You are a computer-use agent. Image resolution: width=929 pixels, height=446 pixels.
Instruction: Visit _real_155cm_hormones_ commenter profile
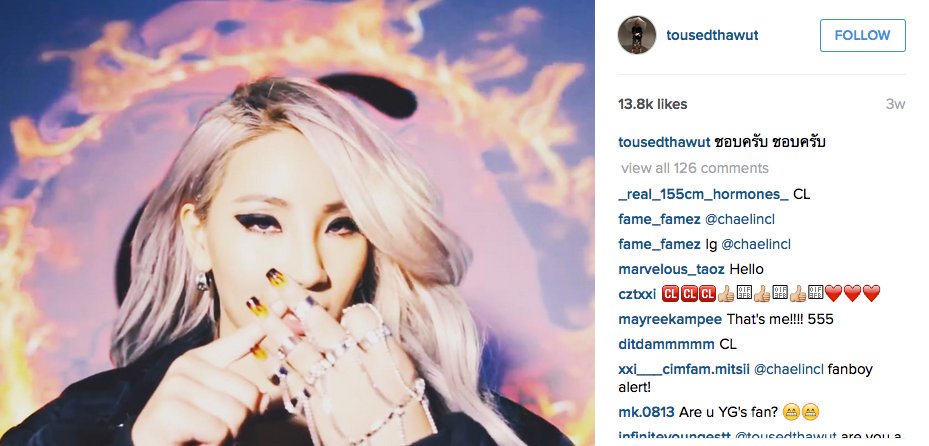click(703, 194)
